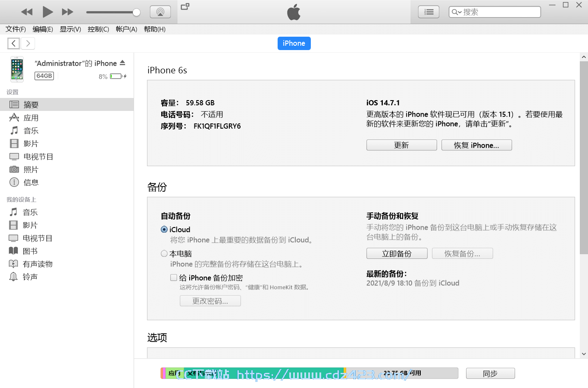Open 信息 info in the sidebar

[67, 182]
